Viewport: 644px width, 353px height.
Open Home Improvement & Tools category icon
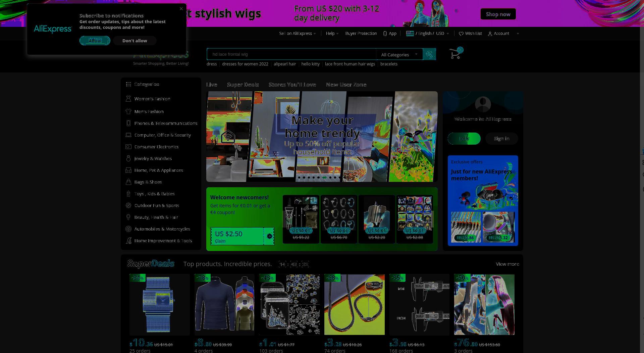coord(128,241)
